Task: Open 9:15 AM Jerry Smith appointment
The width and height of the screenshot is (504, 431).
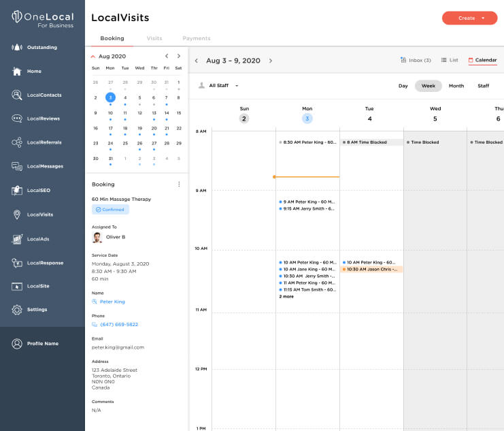Action: [307, 208]
